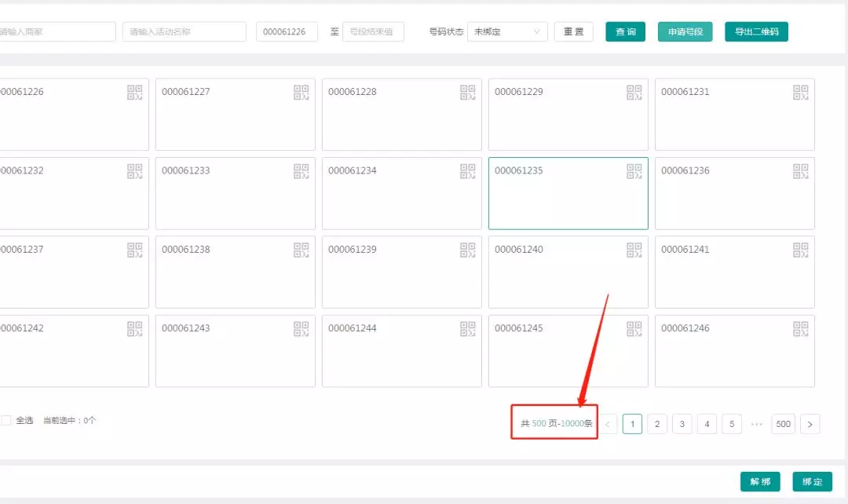The height and width of the screenshot is (504, 848).
Task: Expand the 号码状态 dropdown showing 未绑定
Action: [x=507, y=32]
